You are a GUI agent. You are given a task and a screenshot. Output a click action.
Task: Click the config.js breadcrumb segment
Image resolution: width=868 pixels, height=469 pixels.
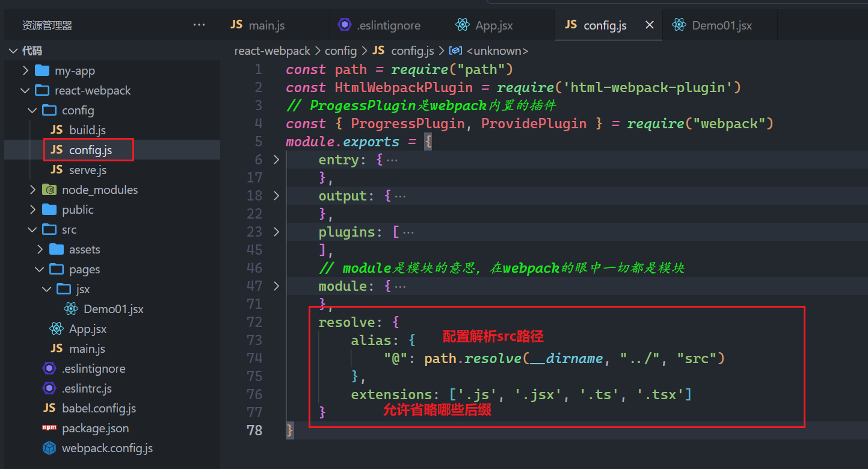coord(413,51)
